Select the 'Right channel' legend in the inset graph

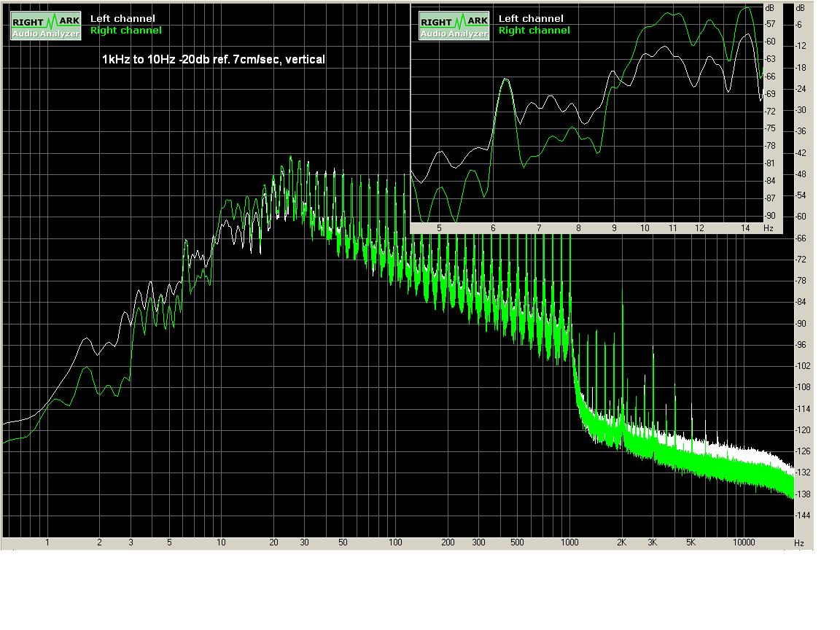(534, 31)
